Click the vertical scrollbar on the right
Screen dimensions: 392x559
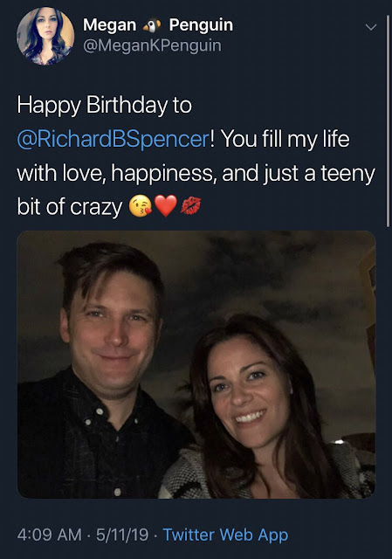[x=389, y=121]
